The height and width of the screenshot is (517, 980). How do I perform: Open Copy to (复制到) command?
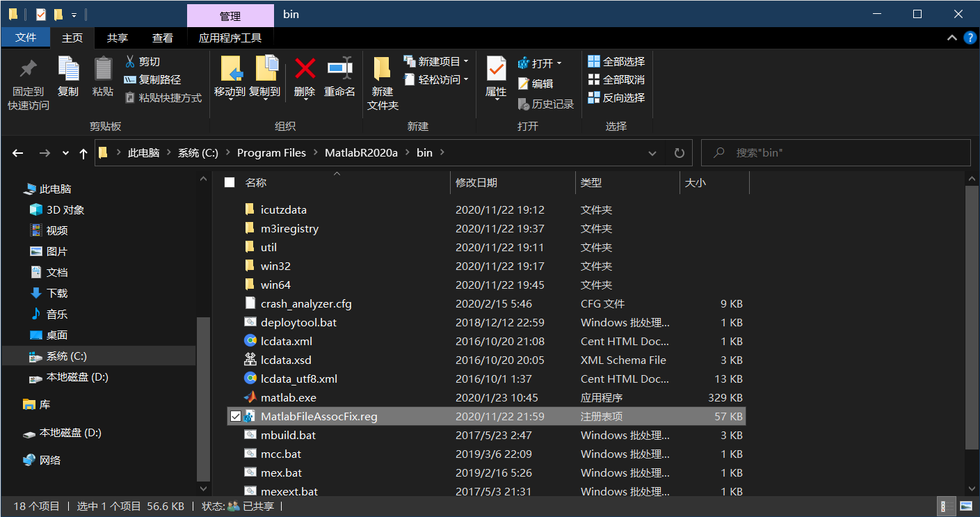pyautogui.click(x=265, y=77)
